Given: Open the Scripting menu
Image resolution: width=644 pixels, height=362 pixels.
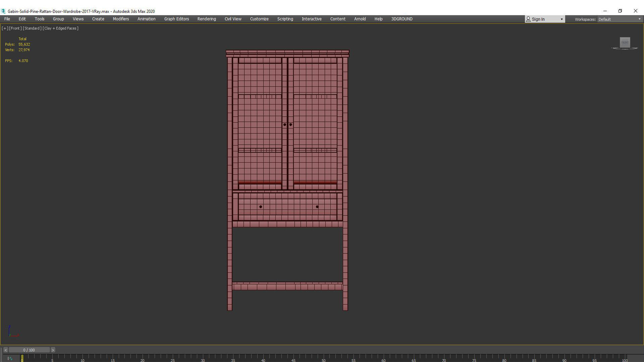Looking at the screenshot, I should (285, 19).
